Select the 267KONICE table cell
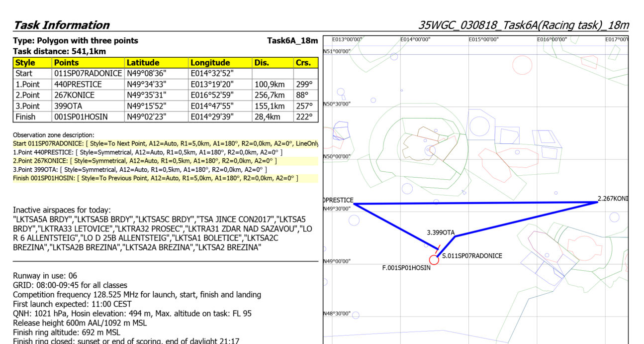The height and width of the screenshot is (344, 644). pos(74,95)
